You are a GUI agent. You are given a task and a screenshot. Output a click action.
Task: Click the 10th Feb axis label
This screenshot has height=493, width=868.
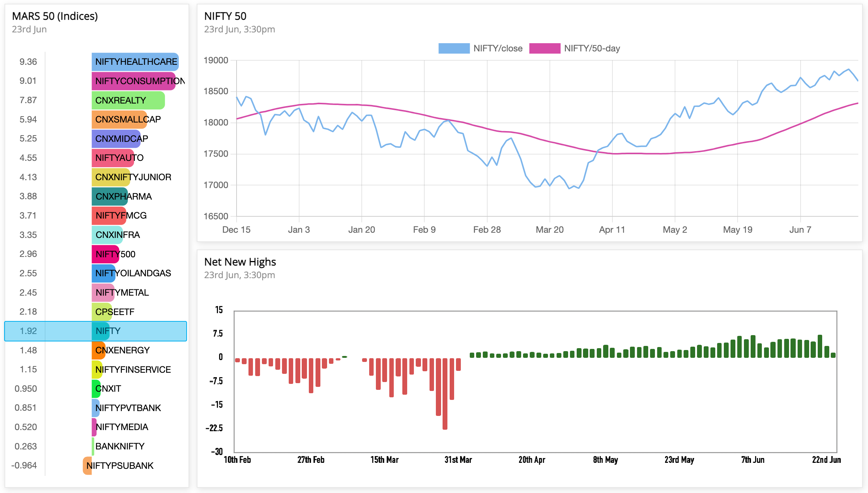[237, 460]
